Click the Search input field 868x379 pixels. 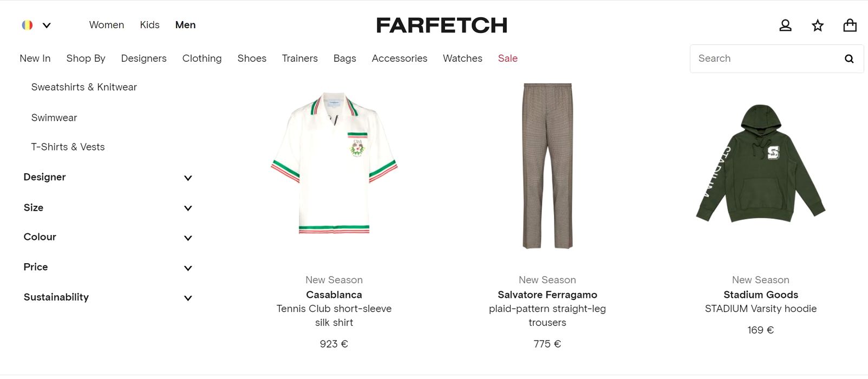pyautogui.click(x=763, y=58)
